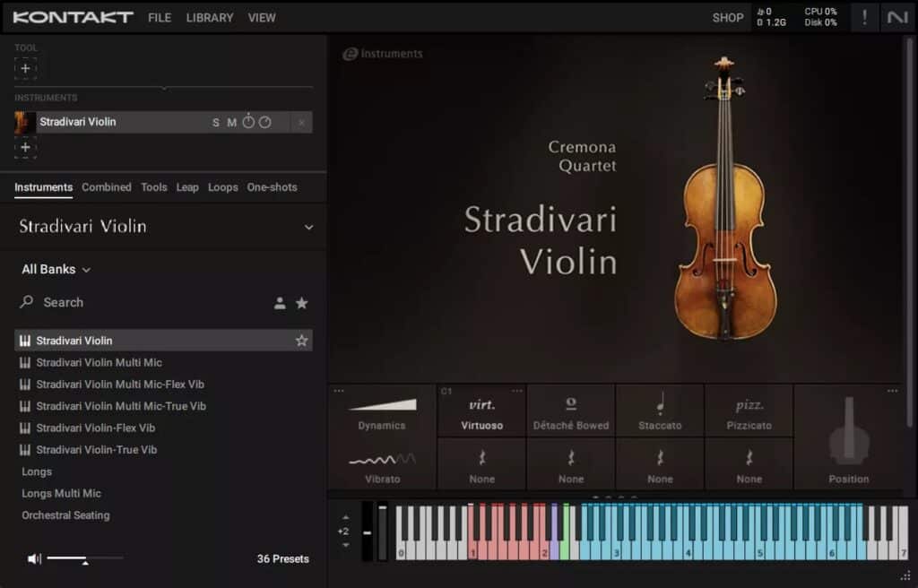Expand the Stradivari Violin header chevron
The height and width of the screenshot is (588, 918).
click(x=307, y=227)
